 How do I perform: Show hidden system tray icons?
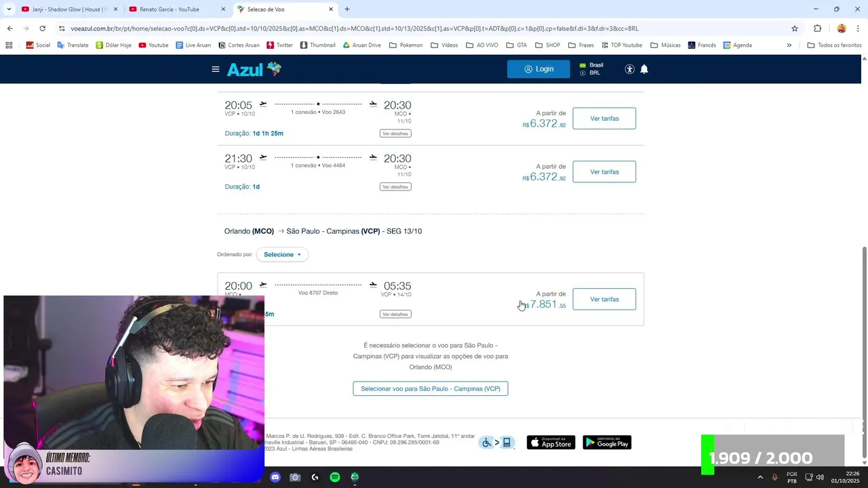[x=759, y=477]
